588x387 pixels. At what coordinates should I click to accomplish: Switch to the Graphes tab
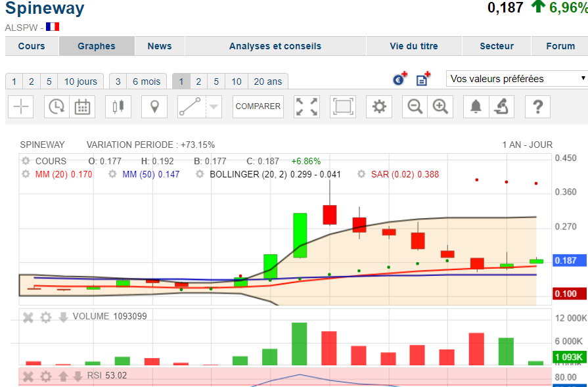[x=97, y=46]
